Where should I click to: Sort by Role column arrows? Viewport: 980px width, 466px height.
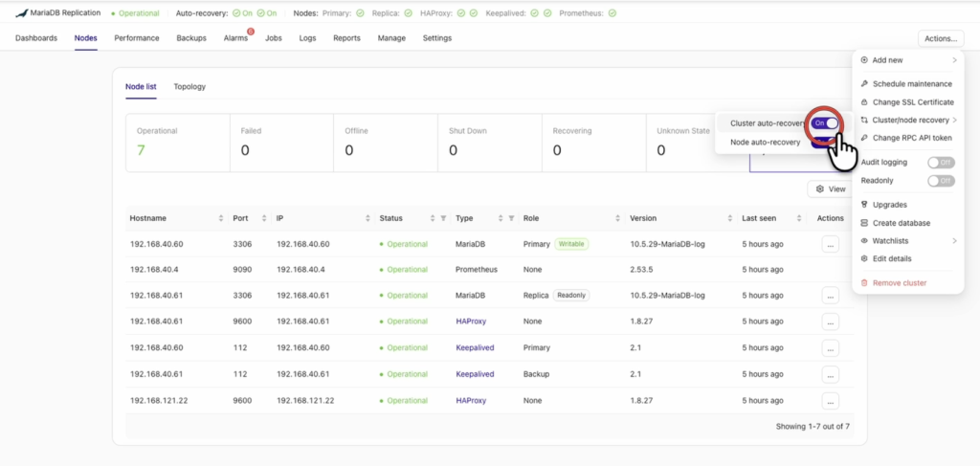617,218
